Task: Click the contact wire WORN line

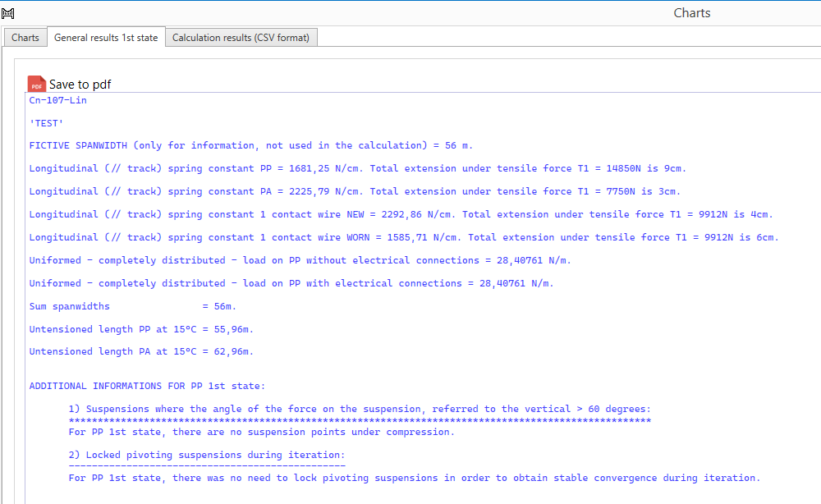Action: (404, 237)
